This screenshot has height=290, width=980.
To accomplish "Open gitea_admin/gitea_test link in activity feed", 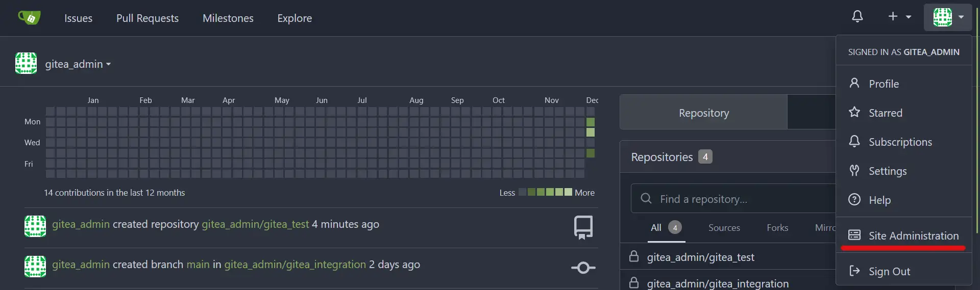I will click(x=255, y=224).
